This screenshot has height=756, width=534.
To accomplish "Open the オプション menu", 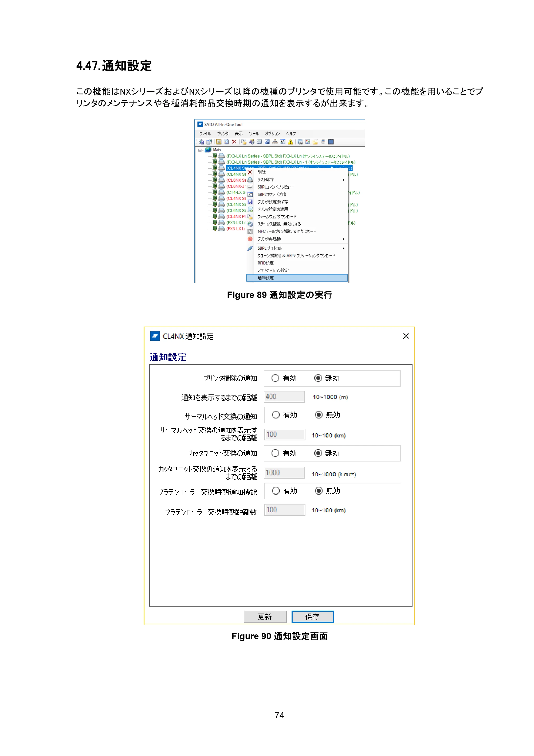I will (272, 134).
